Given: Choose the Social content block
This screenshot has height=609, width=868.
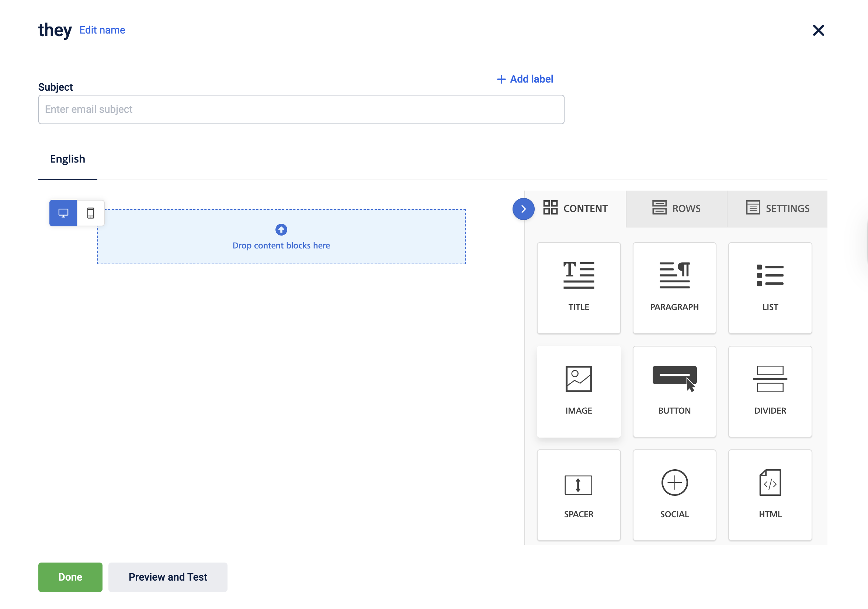Looking at the screenshot, I should [x=674, y=495].
